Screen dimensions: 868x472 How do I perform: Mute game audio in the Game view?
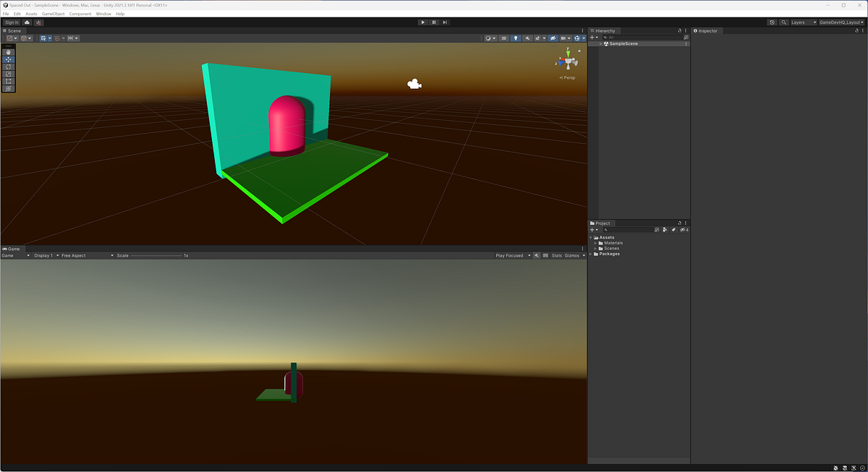536,255
